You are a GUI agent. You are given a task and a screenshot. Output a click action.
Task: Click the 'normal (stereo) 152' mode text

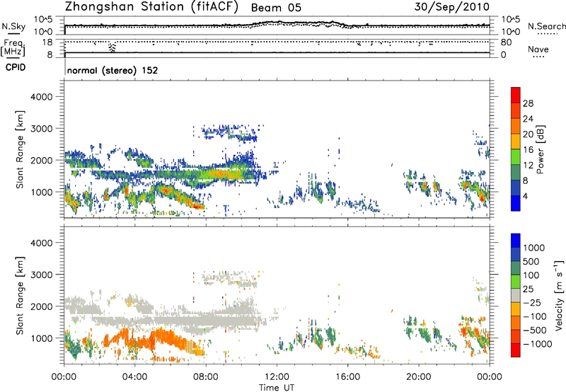(x=112, y=70)
